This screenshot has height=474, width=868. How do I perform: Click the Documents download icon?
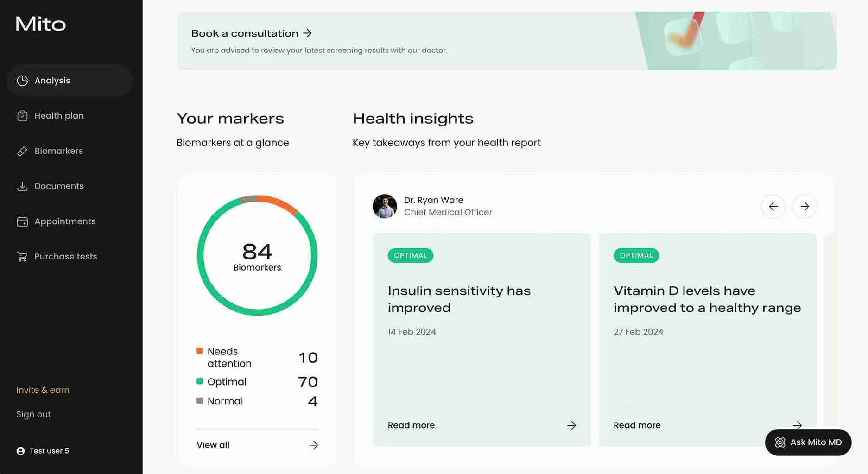22,186
